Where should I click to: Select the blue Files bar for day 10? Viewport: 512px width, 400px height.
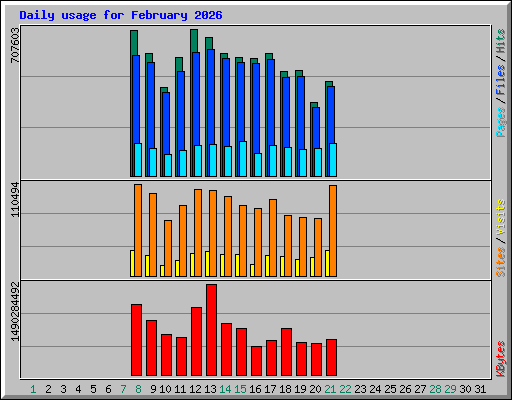click(166, 123)
